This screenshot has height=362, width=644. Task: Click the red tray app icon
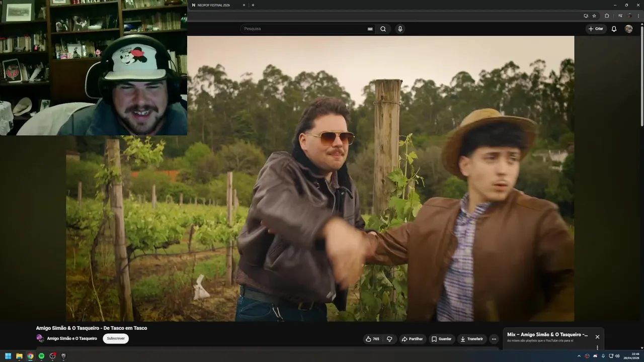[587, 356]
